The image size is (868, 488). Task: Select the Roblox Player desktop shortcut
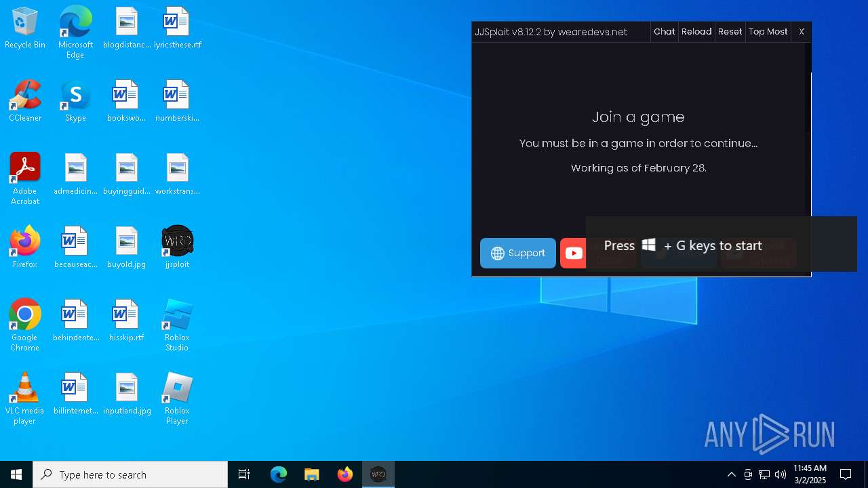click(x=177, y=399)
